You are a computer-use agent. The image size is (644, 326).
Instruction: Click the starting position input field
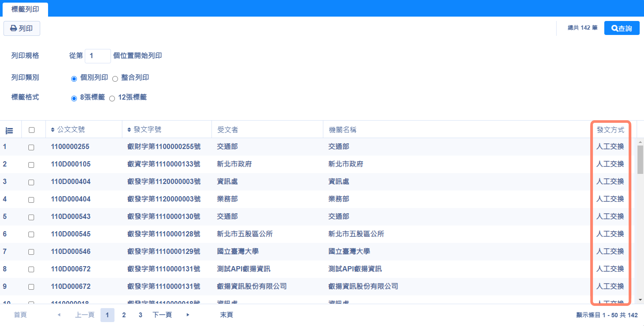click(x=97, y=56)
